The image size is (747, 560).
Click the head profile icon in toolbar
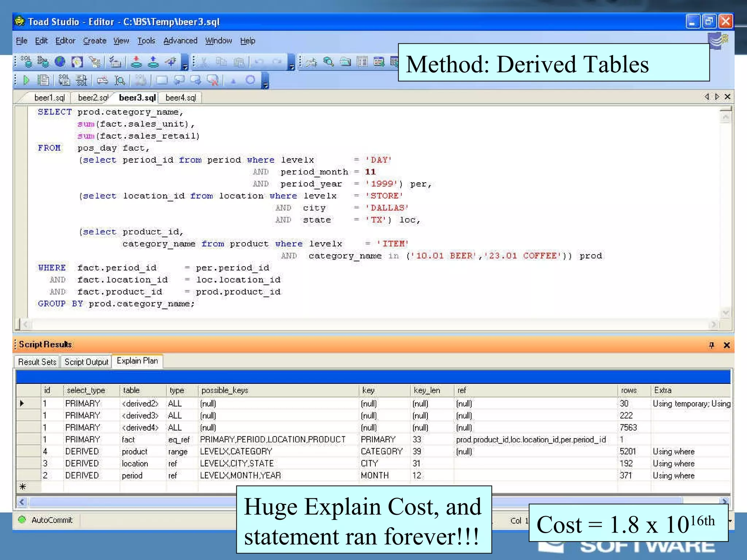point(77,62)
